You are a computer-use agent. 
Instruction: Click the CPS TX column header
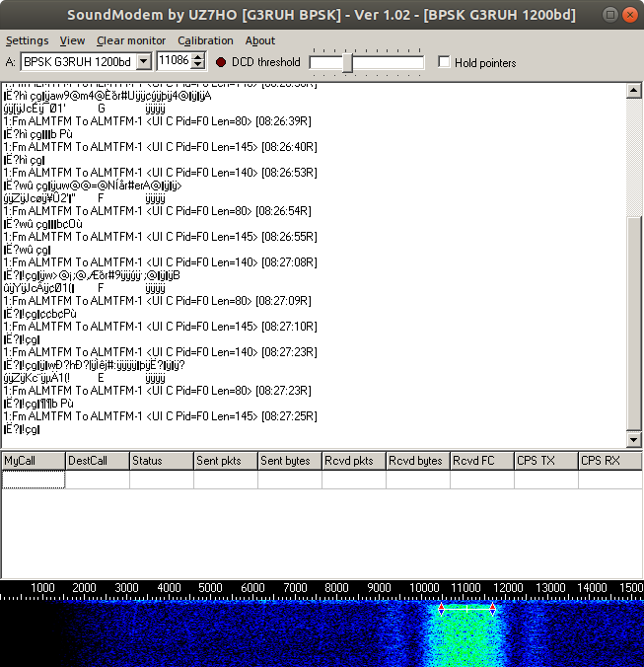[x=546, y=461]
